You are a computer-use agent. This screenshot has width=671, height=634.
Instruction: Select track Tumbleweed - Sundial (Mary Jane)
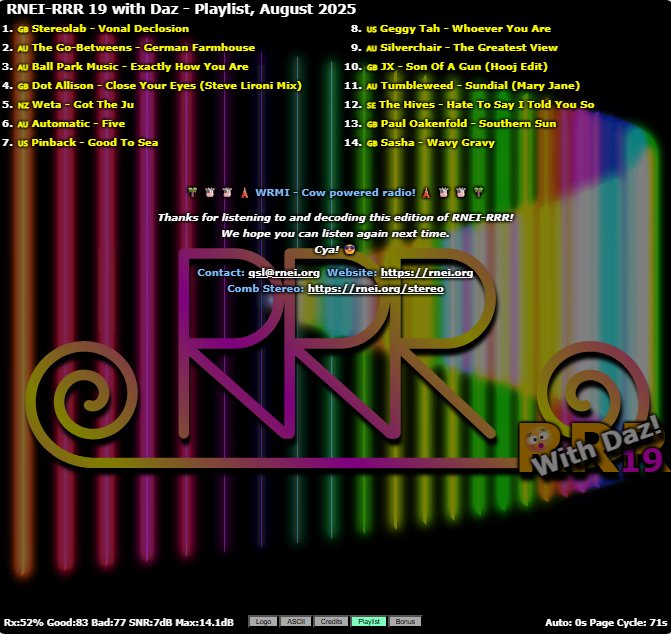[480, 86]
